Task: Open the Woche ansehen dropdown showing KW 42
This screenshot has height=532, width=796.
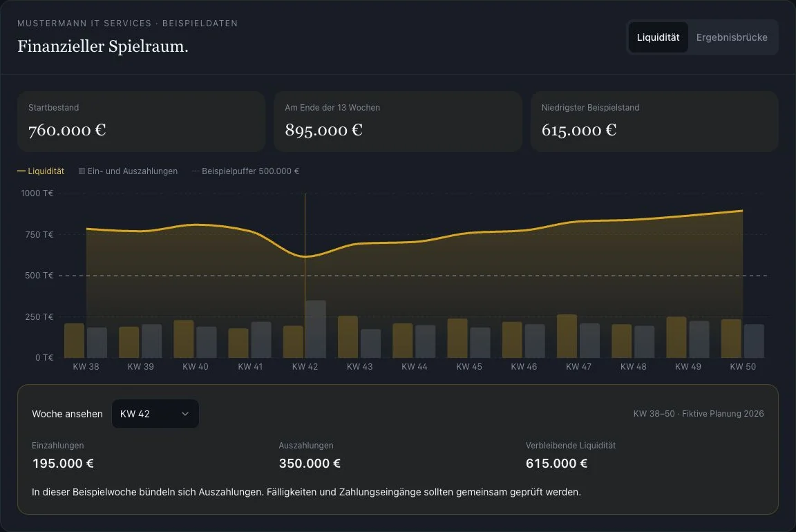Action: click(155, 414)
